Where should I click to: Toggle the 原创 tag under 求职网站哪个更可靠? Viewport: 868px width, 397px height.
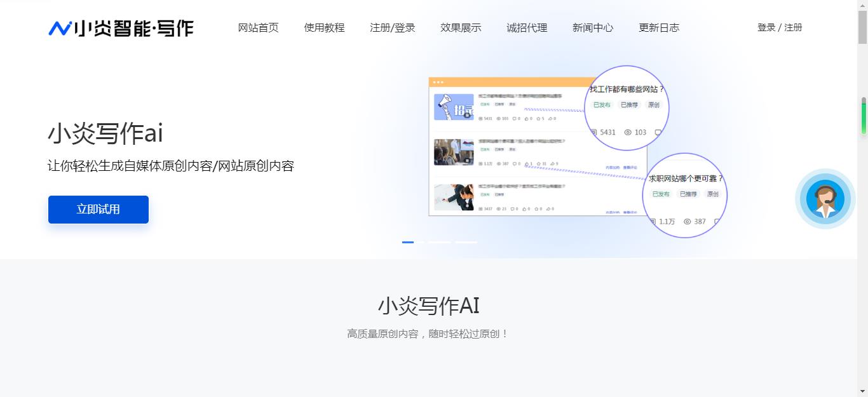pyautogui.click(x=712, y=194)
